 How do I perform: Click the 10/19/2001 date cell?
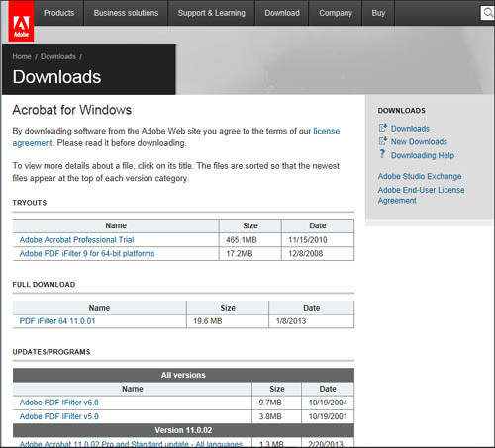tap(328, 416)
